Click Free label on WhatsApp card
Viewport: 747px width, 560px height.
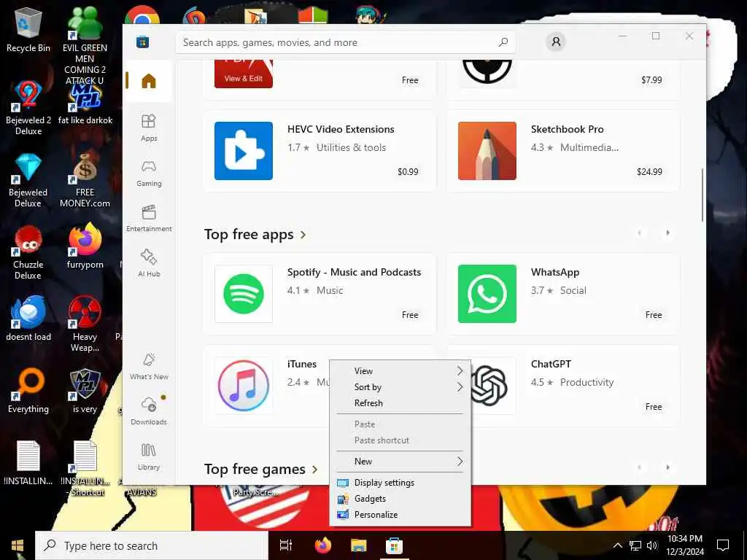pyautogui.click(x=654, y=315)
